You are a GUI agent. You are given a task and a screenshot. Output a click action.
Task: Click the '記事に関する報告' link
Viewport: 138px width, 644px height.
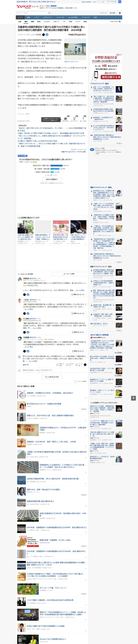(23, 121)
